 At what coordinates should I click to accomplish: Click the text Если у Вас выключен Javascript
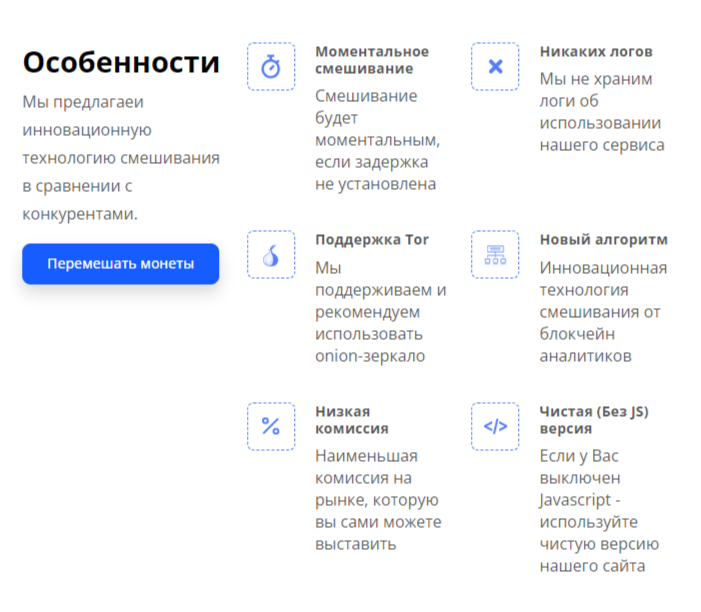(x=599, y=511)
